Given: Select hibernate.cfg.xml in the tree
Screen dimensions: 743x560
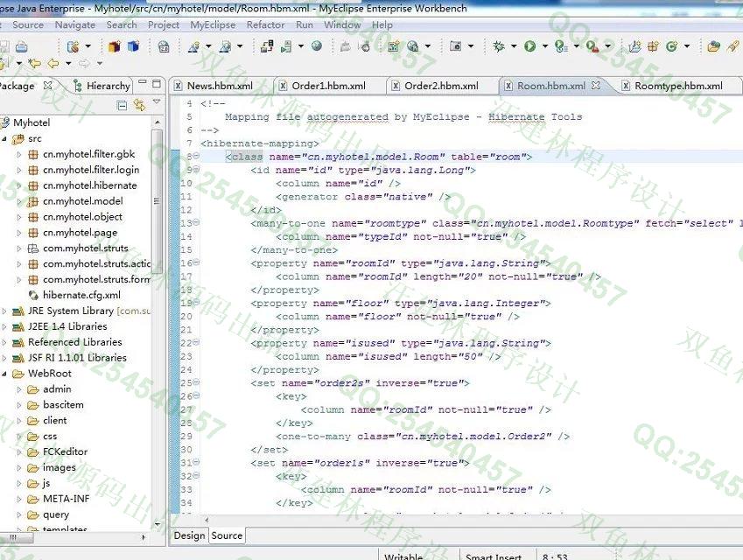Looking at the screenshot, I should tap(81, 295).
